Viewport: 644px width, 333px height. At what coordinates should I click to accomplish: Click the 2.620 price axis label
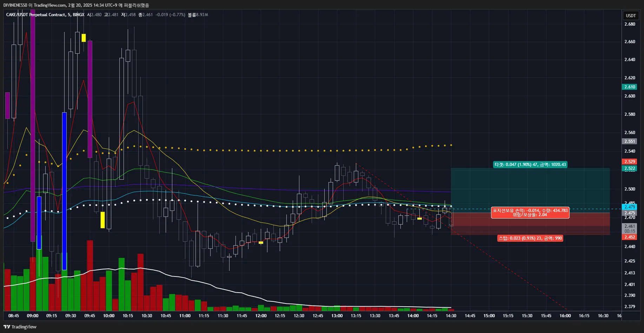tap(630, 78)
